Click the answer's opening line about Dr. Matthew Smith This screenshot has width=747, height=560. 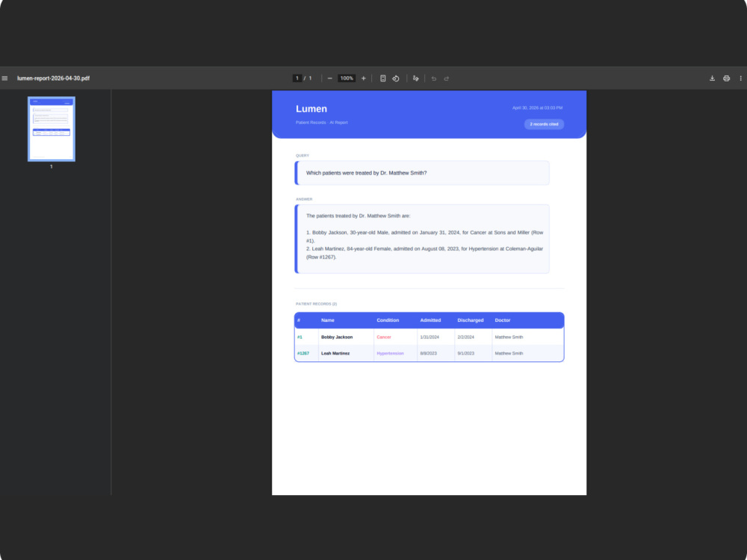click(359, 216)
